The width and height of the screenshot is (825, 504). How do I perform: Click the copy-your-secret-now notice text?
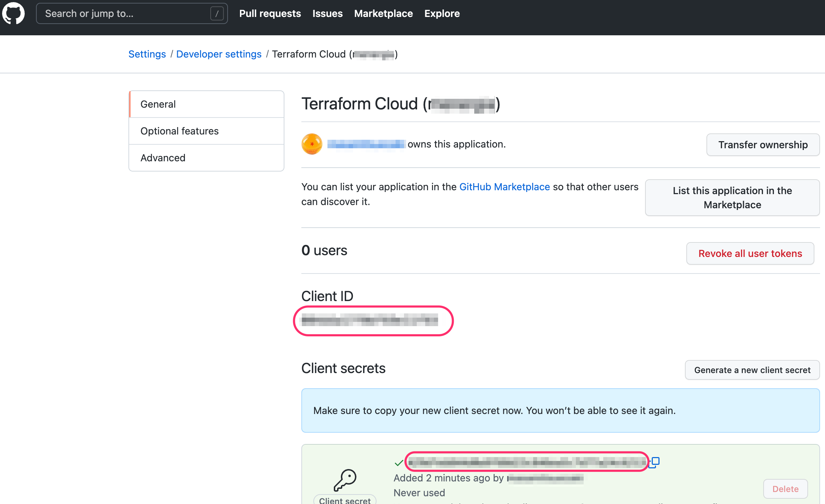click(x=494, y=410)
